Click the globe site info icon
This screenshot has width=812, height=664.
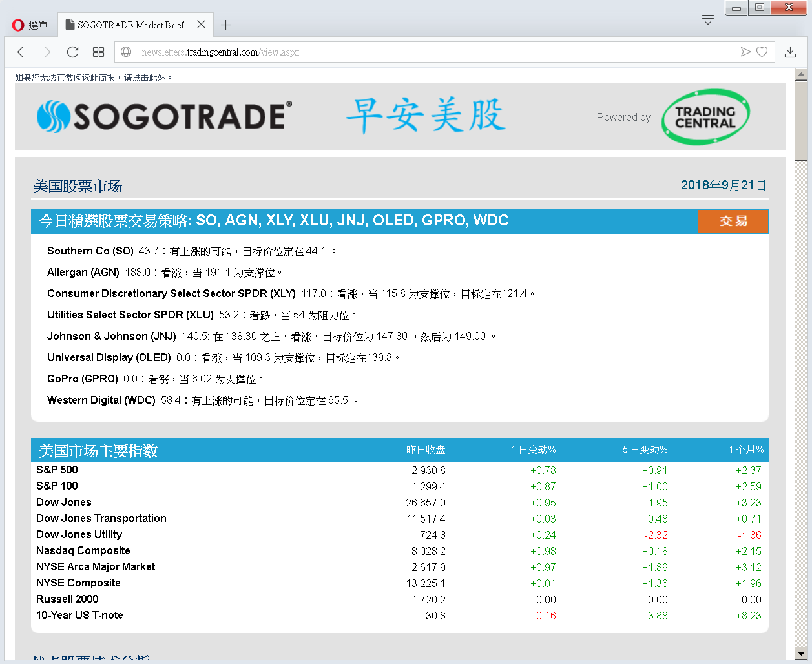coord(126,52)
